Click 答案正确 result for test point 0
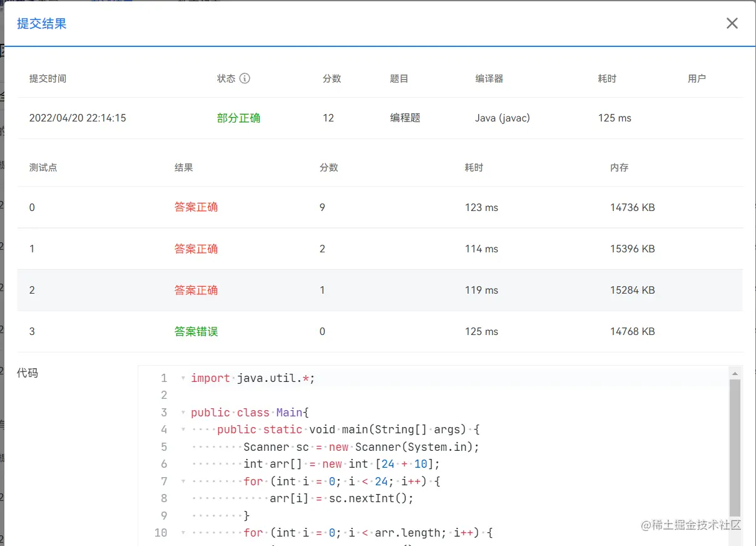756x546 pixels. click(x=196, y=207)
